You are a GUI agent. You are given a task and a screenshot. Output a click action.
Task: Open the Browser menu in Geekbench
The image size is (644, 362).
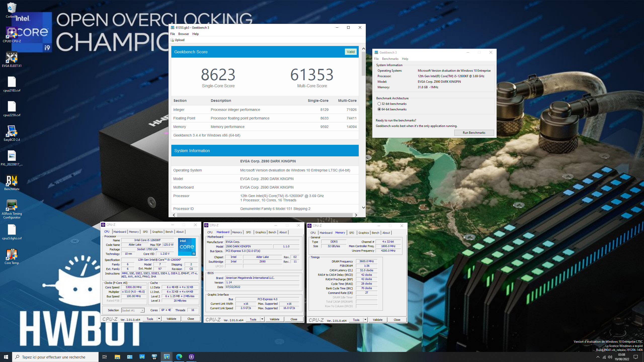183,34
